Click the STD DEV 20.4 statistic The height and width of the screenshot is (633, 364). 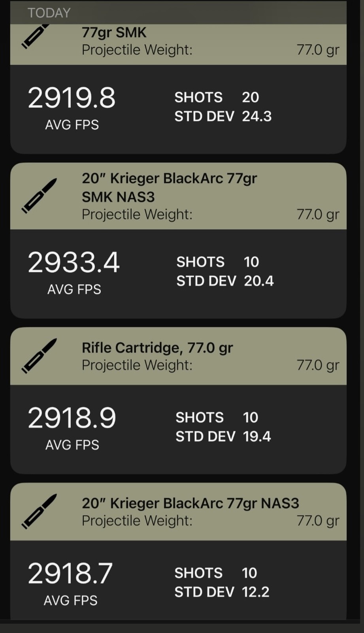[x=225, y=281]
